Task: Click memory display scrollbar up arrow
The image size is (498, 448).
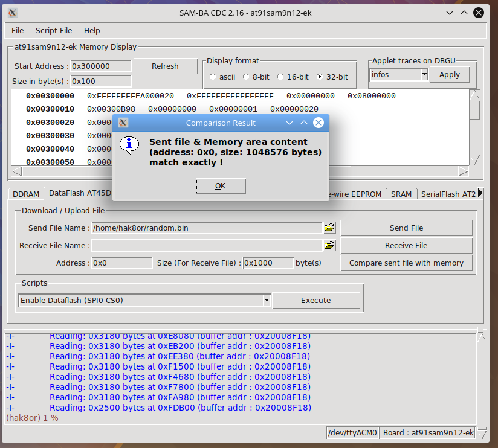Action: point(475,95)
